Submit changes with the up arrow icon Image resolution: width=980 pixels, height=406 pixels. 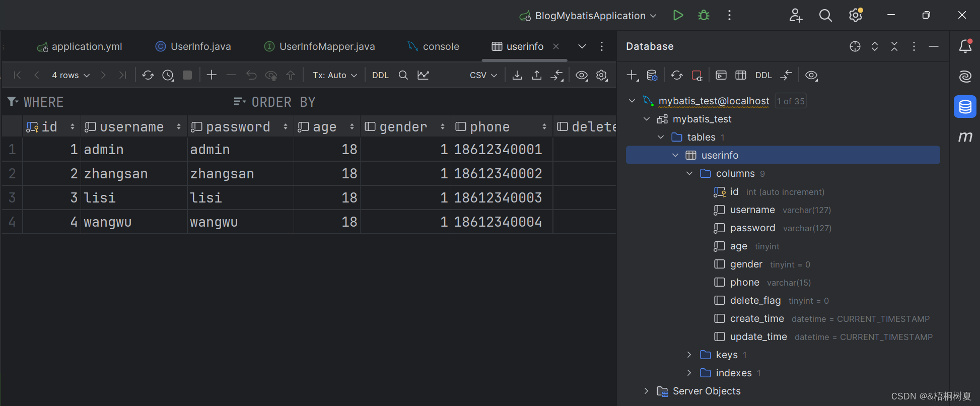[291, 75]
